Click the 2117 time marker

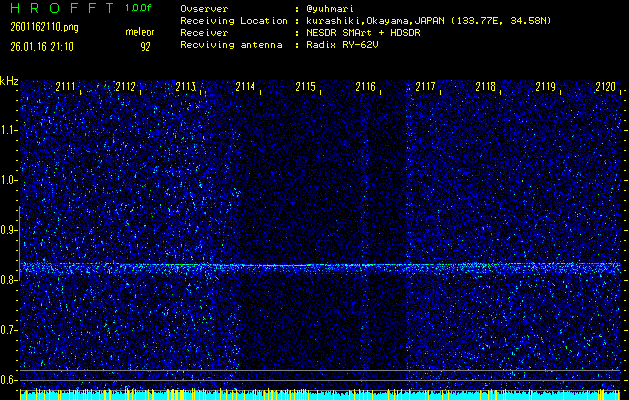coord(425,87)
